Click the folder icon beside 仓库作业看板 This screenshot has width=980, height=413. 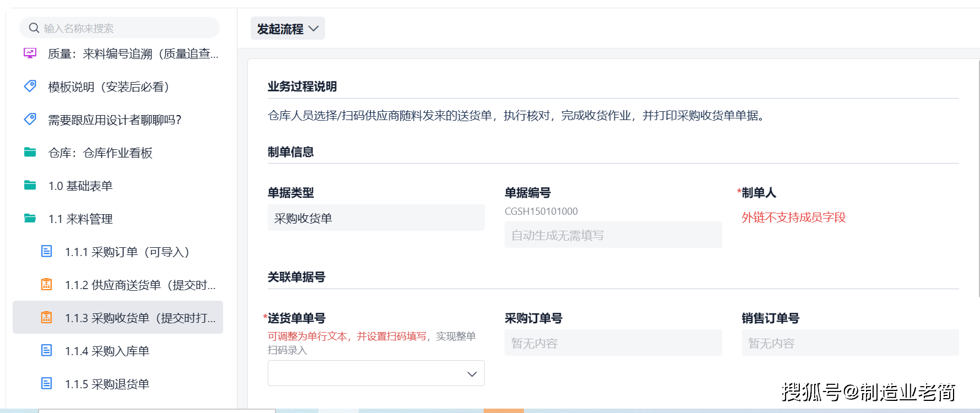[30, 153]
